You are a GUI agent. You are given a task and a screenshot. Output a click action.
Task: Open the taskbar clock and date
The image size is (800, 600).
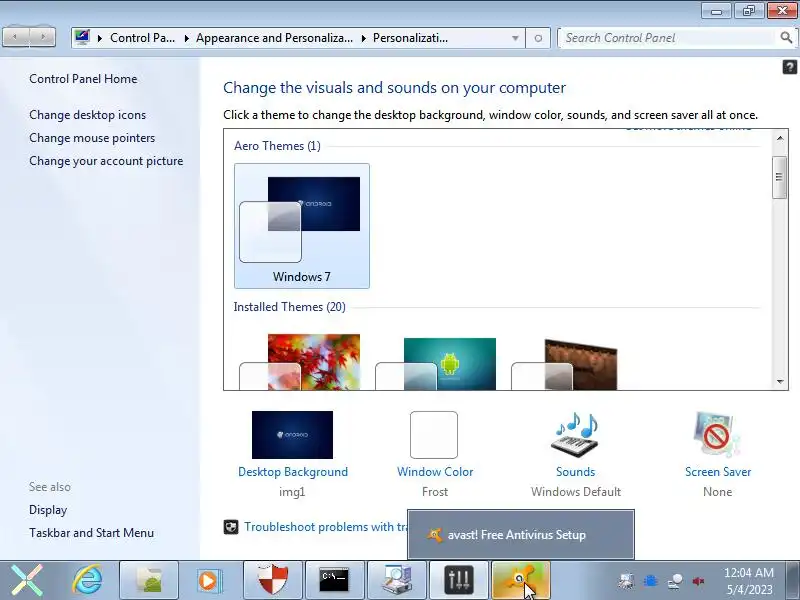(748, 581)
